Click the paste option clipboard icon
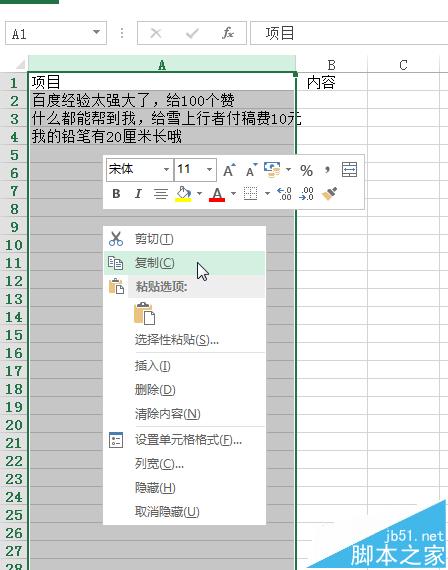Image resolution: width=448 pixels, height=570 pixels. (144, 313)
